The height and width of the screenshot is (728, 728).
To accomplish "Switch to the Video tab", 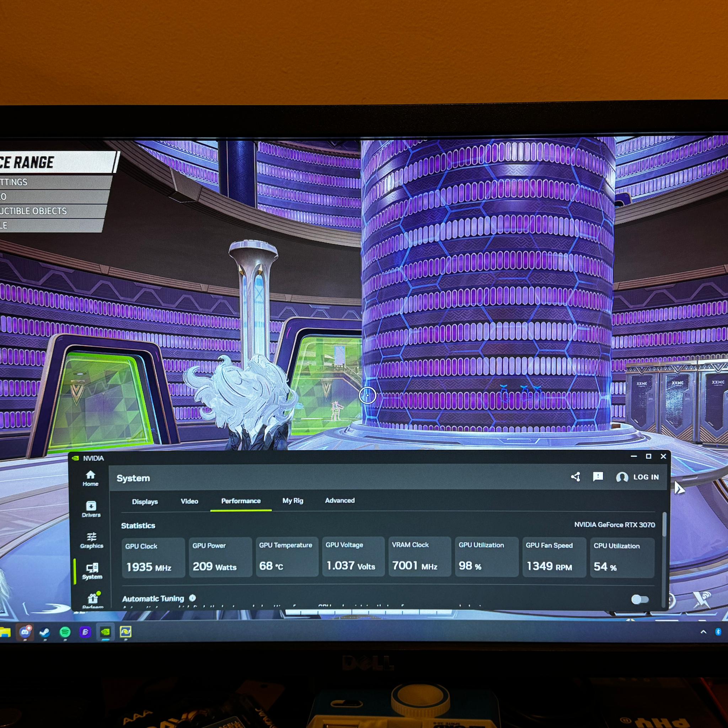I will click(x=189, y=501).
